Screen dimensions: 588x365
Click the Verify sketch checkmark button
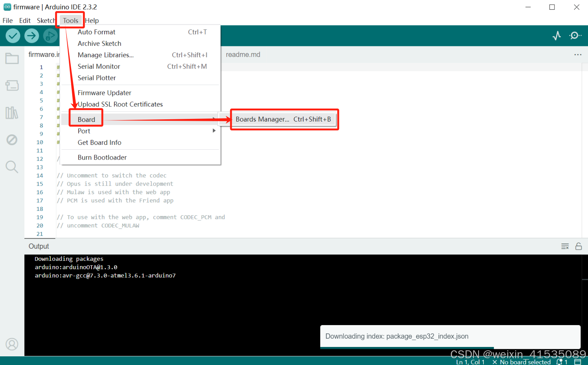(x=13, y=36)
